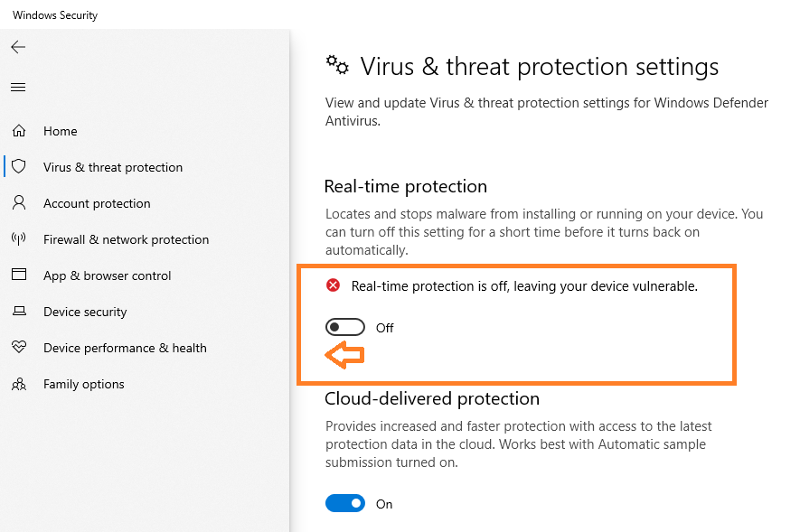This screenshot has height=532, width=800.
Task: Collapse the sidebar using the menu icon
Action: (x=18, y=87)
